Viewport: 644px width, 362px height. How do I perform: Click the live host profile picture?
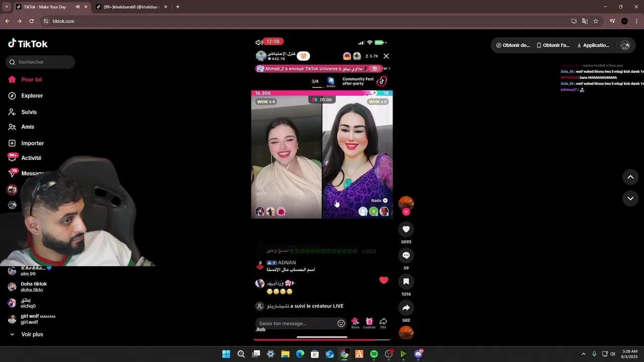(x=261, y=56)
